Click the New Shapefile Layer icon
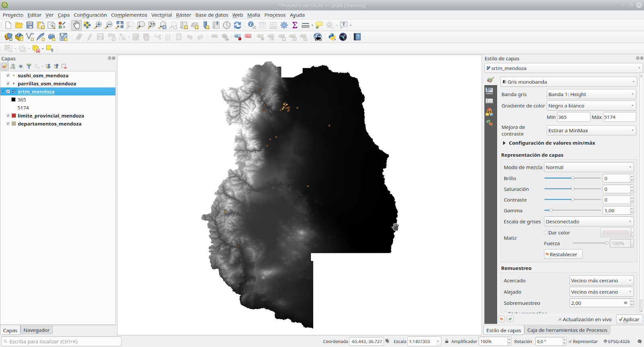The width and height of the screenshot is (644, 347). (30, 37)
